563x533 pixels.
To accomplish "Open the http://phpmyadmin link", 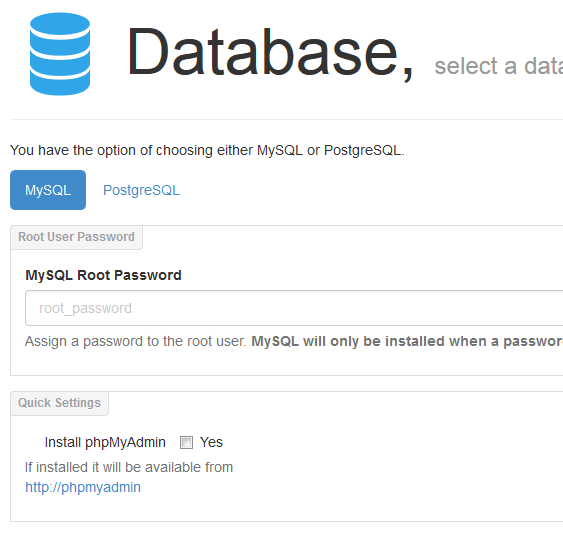I will click(83, 487).
